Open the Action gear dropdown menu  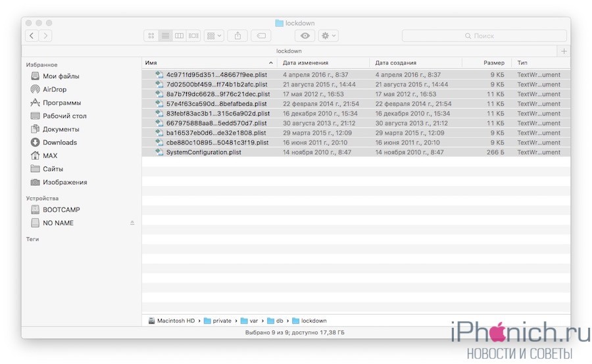tap(328, 35)
